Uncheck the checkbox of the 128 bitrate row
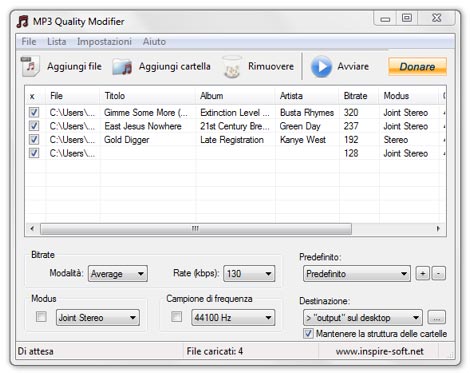The width and height of the screenshot is (470, 373). [x=34, y=153]
